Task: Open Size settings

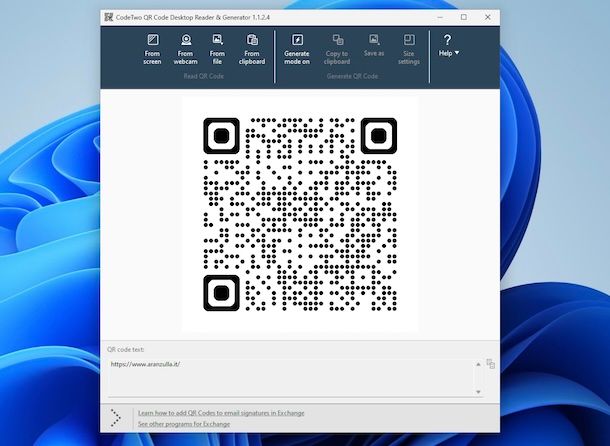Action: (409, 49)
